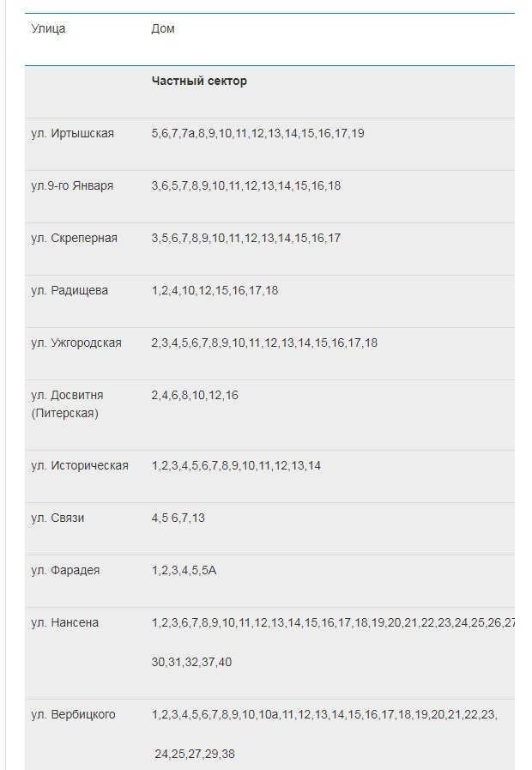Click house numbers for ул. Радищева
The image size is (532, 770).
click(x=215, y=290)
